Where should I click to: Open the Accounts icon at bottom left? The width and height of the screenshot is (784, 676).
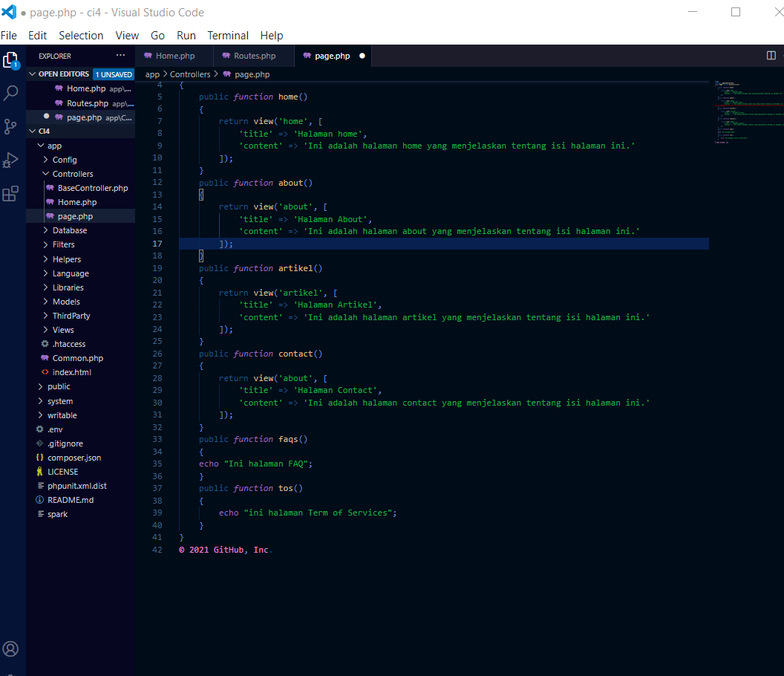(11, 649)
